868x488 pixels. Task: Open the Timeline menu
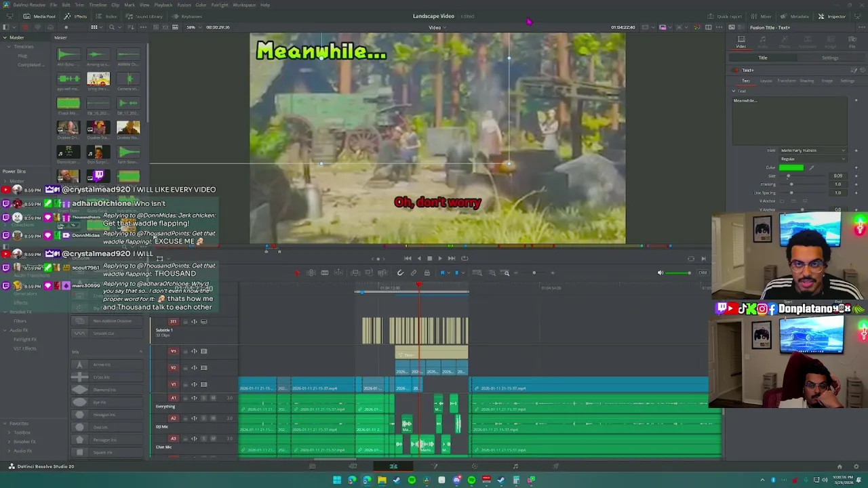(x=98, y=5)
